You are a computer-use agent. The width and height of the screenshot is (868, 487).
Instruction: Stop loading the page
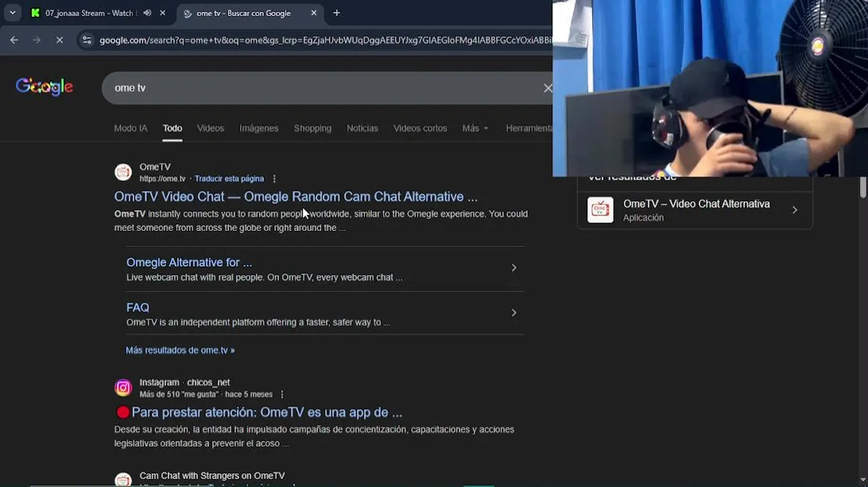(59, 41)
